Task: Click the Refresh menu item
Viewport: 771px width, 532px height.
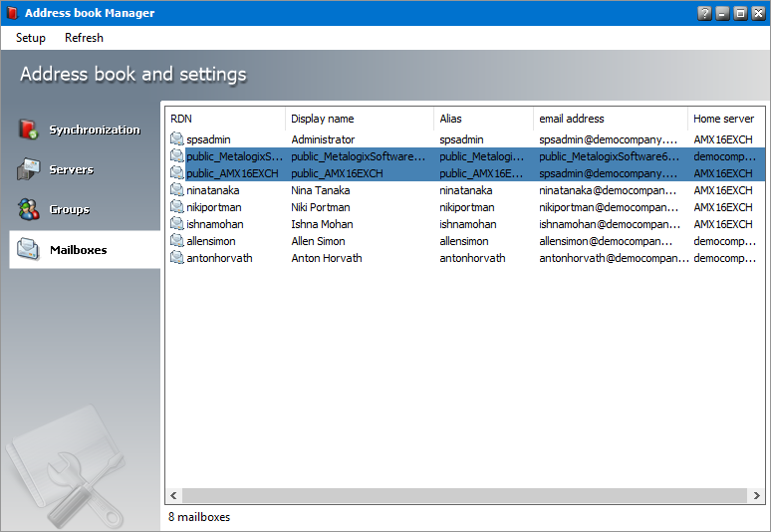Action: point(84,38)
